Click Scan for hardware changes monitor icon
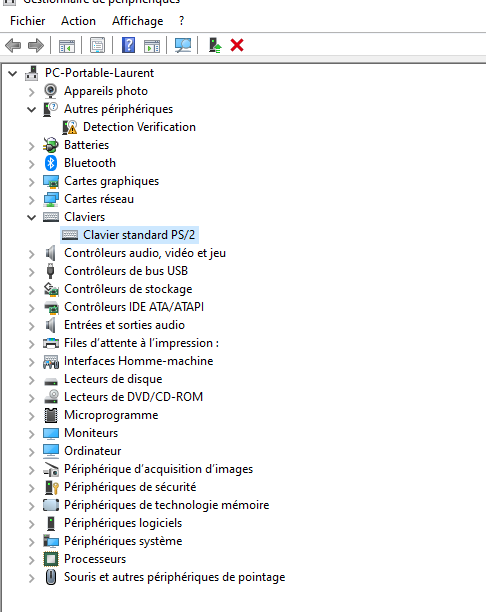The height and width of the screenshot is (612, 486). click(183, 45)
